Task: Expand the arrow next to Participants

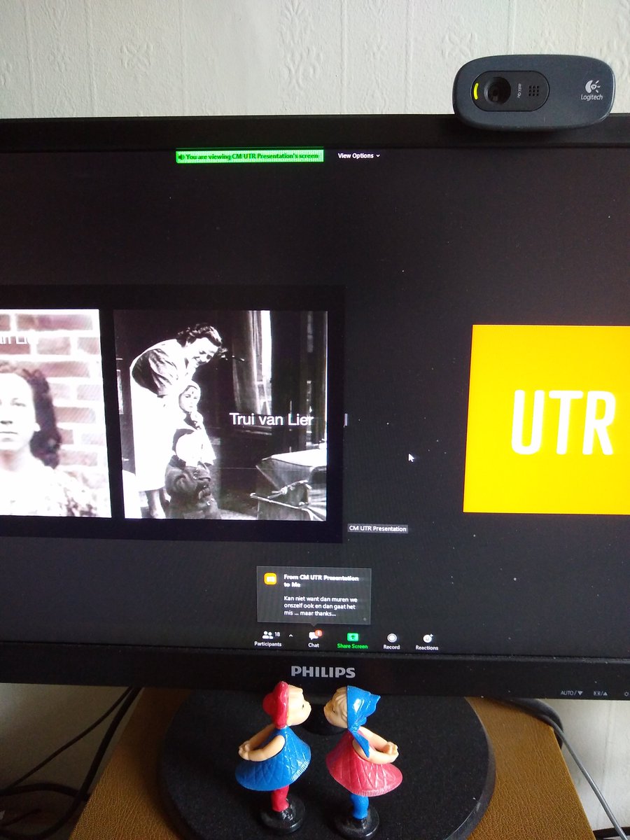Action: coord(290,636)
